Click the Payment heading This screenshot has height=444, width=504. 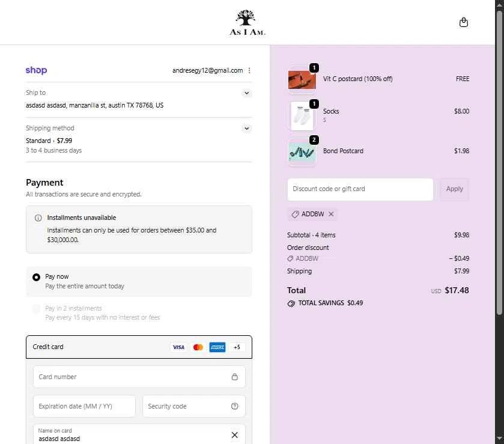click(44, 183)
